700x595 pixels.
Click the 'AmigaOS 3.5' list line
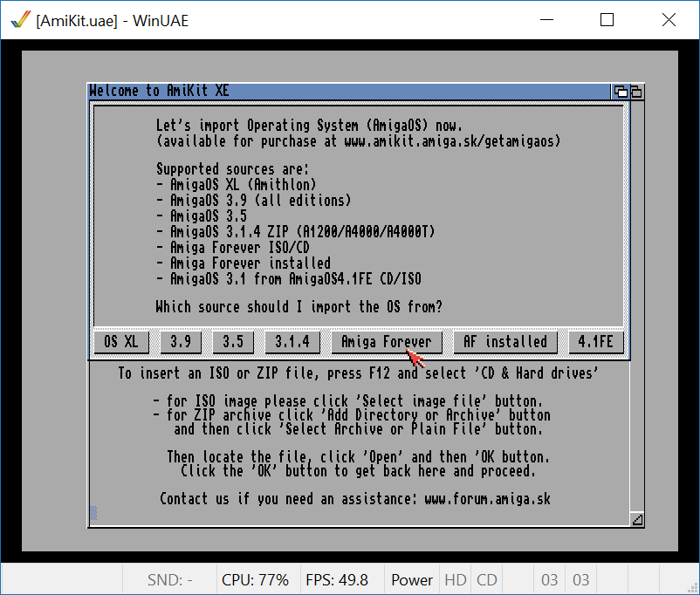[x=202, y=216]
